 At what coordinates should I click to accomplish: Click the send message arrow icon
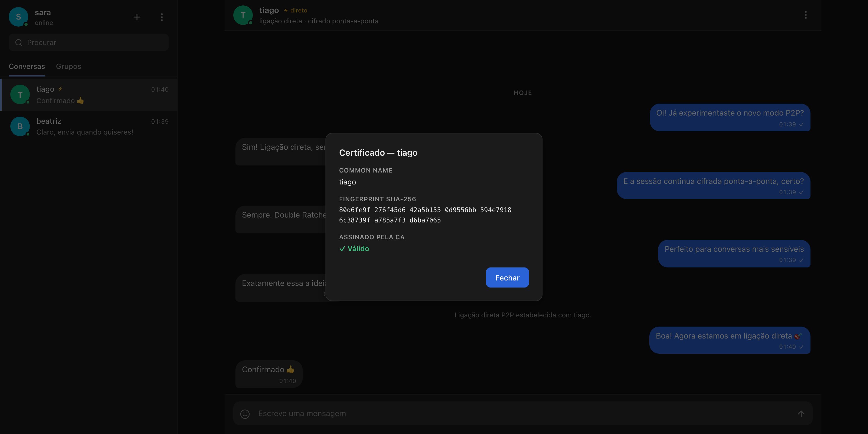pos(801,414)
